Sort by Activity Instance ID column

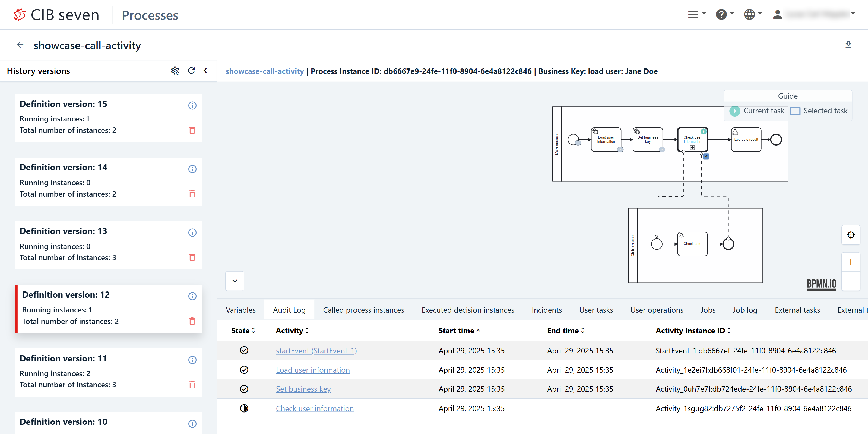[692, 331]
